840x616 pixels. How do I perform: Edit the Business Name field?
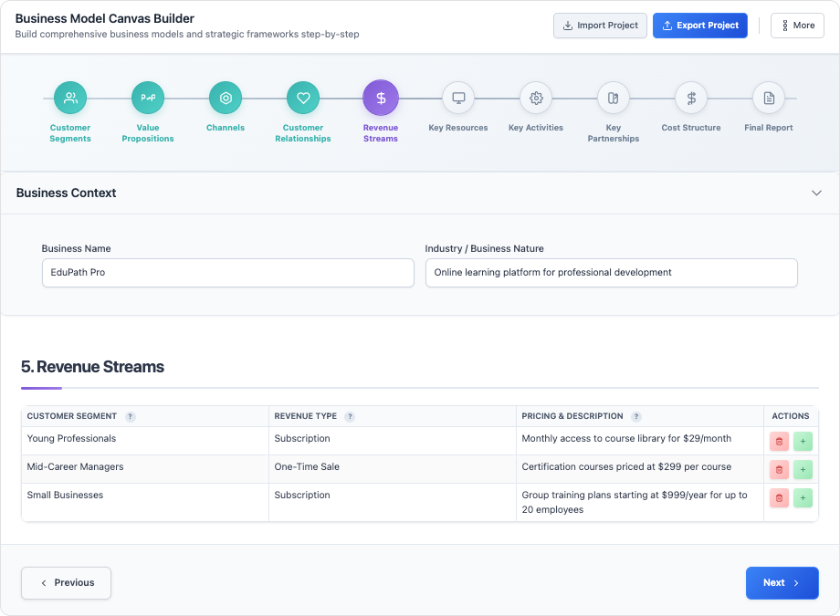[x=228, y=273]
